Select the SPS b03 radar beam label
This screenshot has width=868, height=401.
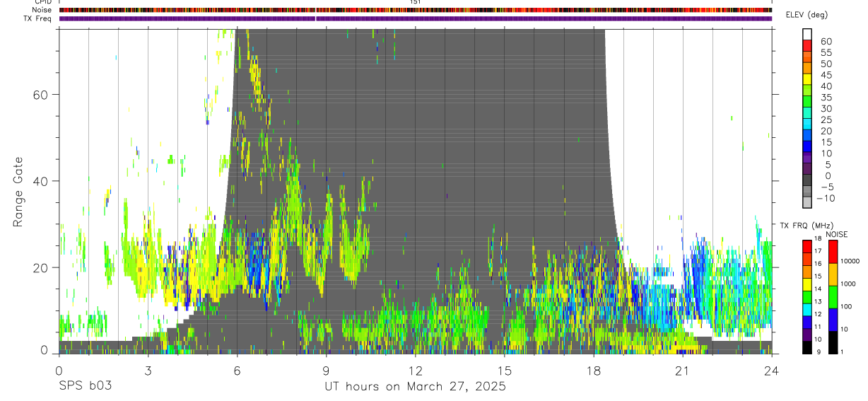point(85,386)
